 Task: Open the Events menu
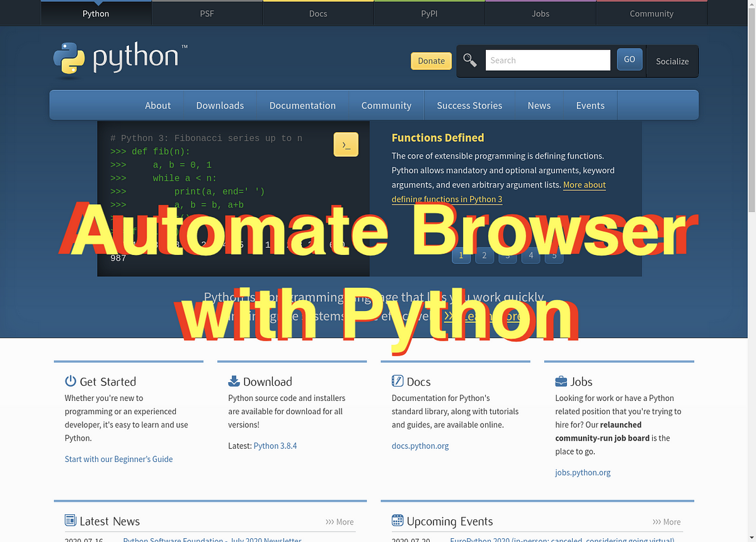click(590, 105)
